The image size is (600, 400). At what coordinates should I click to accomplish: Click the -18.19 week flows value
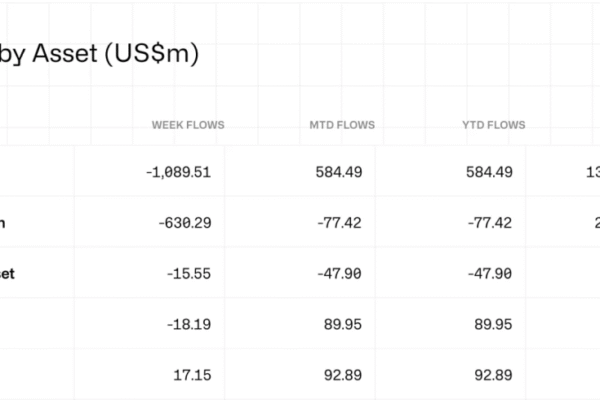click(190, 324)
